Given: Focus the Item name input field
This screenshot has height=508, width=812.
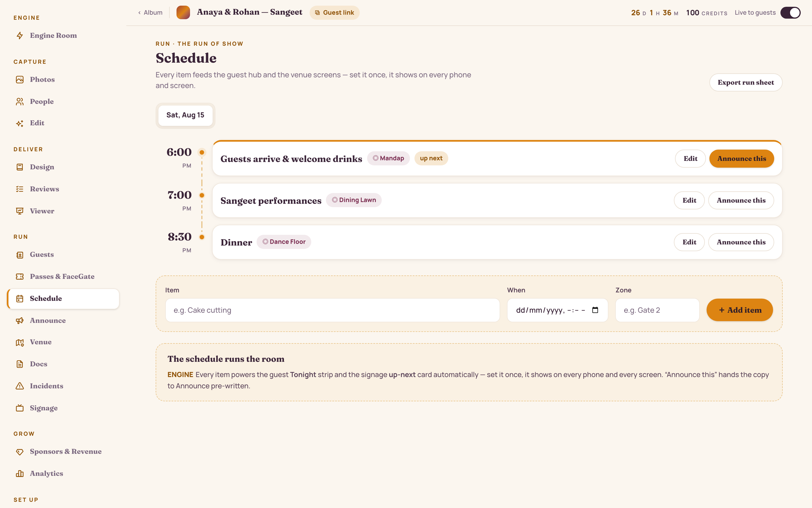Looking at the screenshot, I should click(x=332, y=310).
